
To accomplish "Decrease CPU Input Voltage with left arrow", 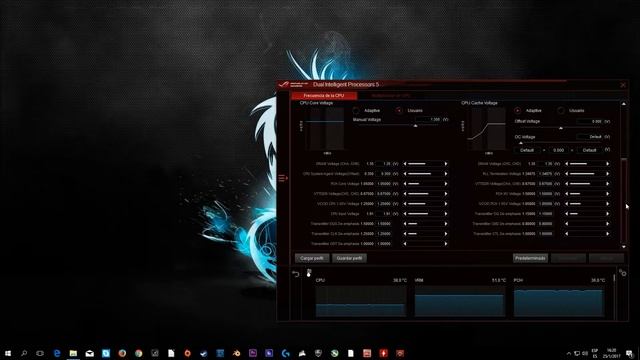I will coord(404,214).
